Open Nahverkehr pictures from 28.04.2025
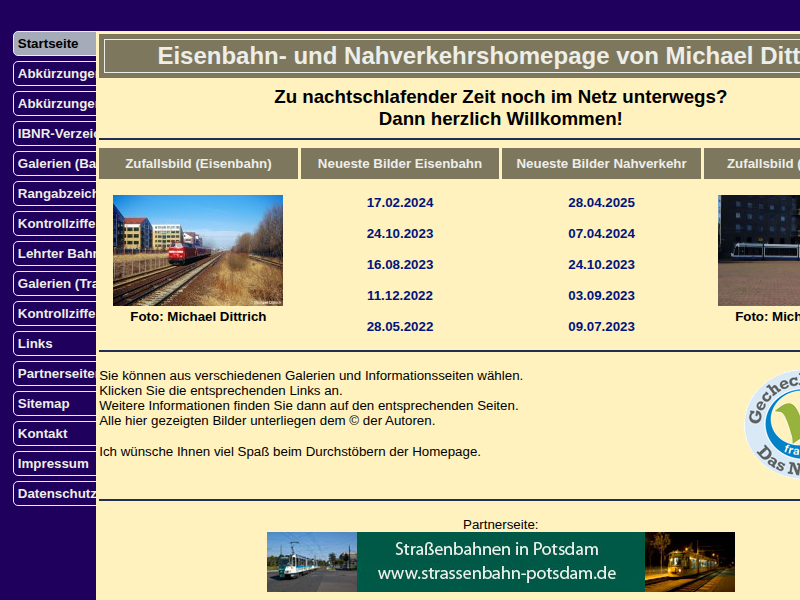The width and height of the screenshot is (800, 600). pos(601,203)
